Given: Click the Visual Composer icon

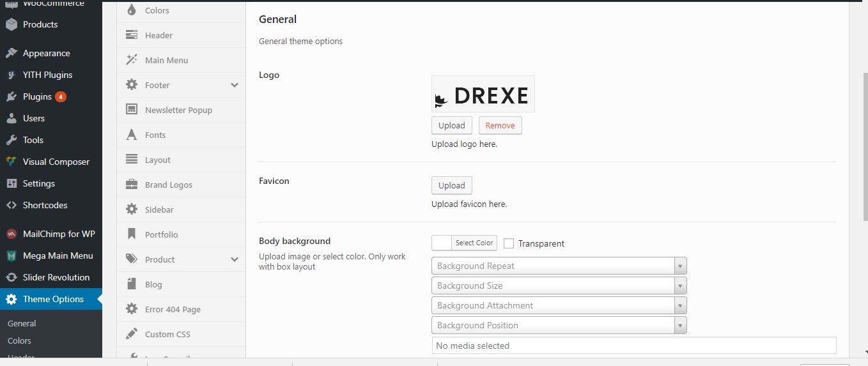Looking at the screenshot, I should (x=12, y=162).
